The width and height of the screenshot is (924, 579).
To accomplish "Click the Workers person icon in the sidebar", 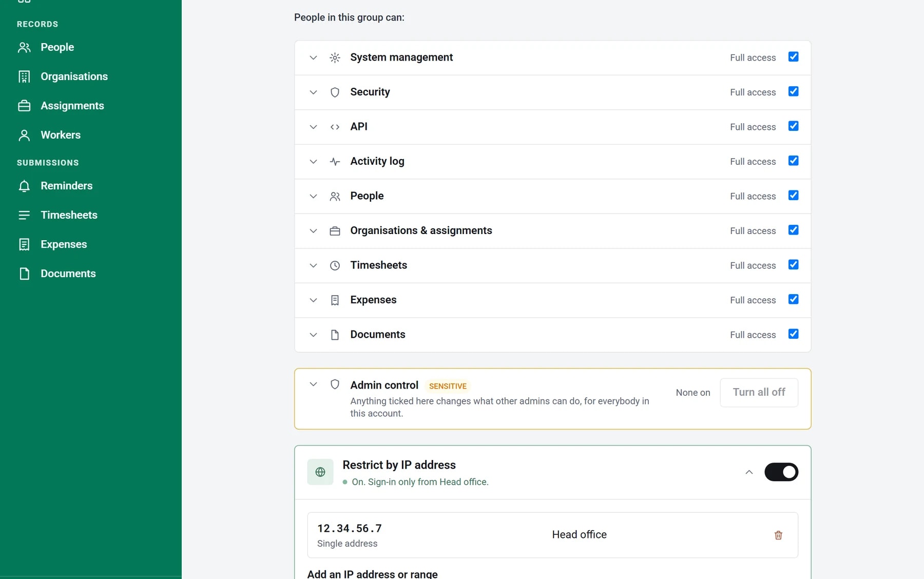I will (24, 135).
